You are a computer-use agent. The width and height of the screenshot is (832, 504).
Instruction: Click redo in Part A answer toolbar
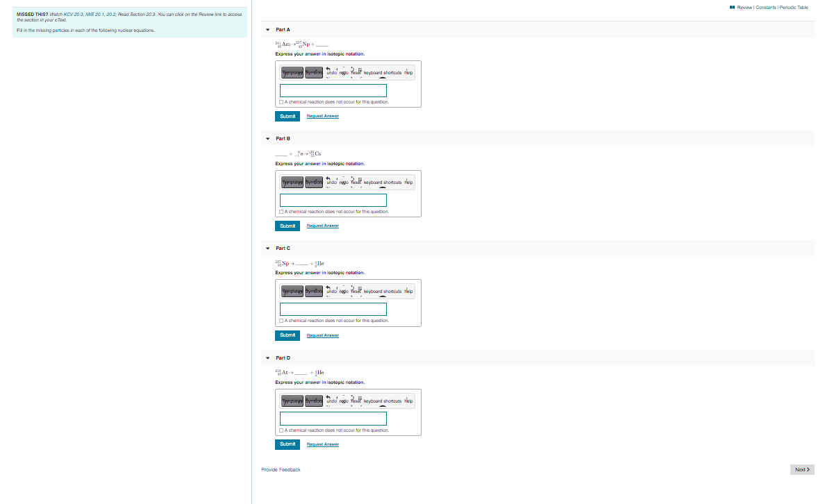344,73
